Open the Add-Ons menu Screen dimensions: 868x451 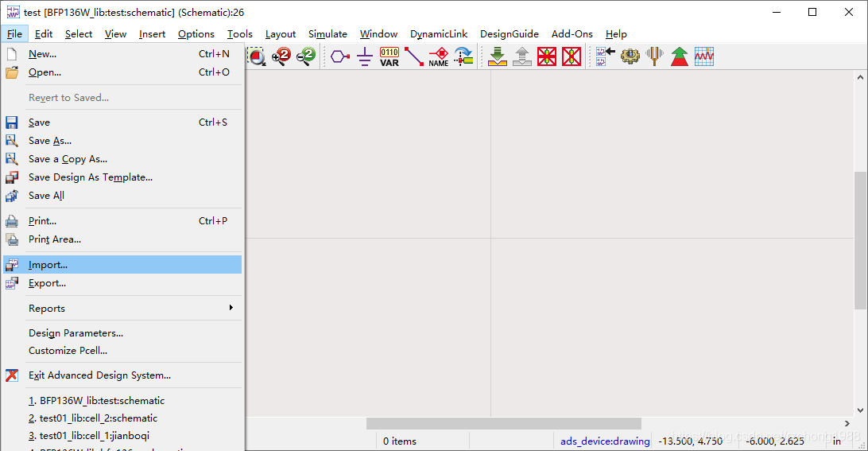click(572, 34)
